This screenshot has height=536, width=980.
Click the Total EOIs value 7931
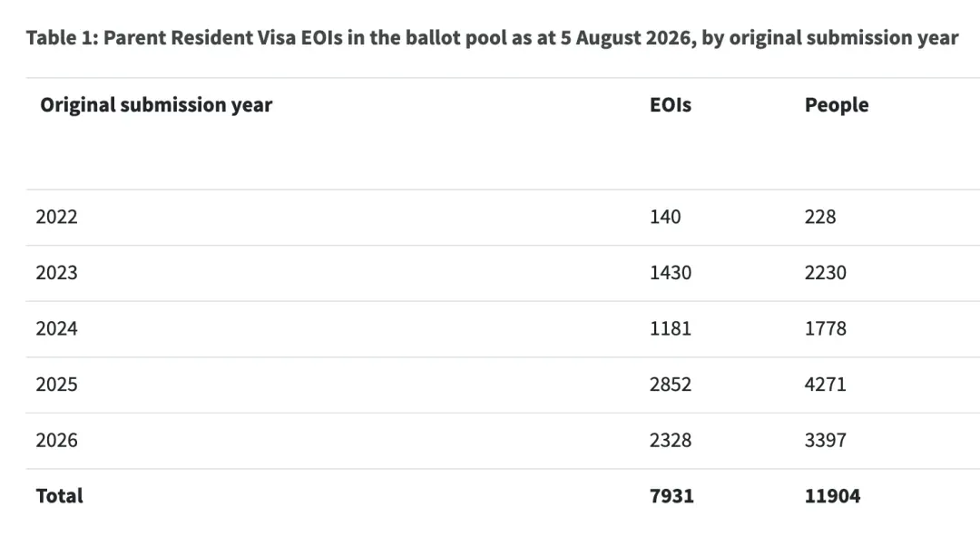671,496
